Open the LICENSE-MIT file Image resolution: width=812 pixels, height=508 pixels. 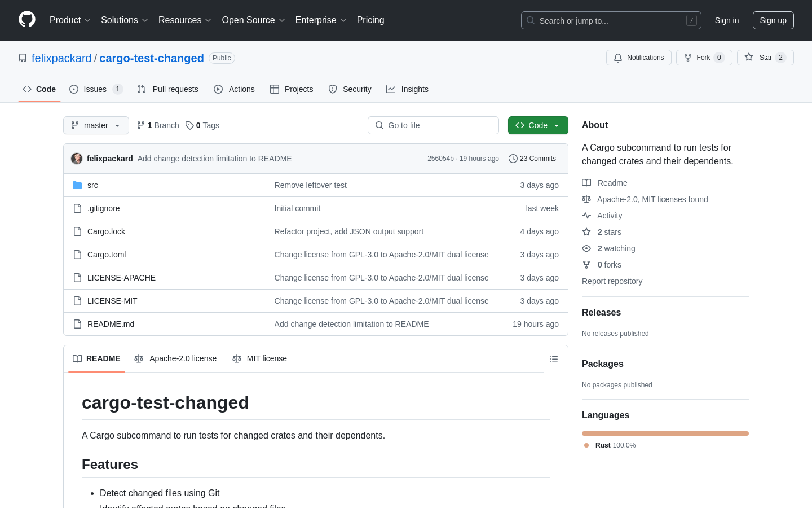tap(112, 301)
